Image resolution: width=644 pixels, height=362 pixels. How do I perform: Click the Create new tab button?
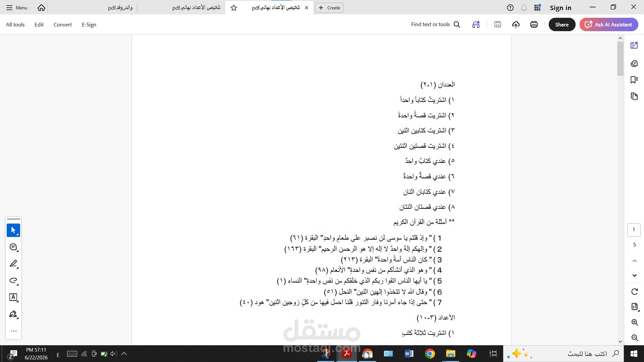(329, 8)
